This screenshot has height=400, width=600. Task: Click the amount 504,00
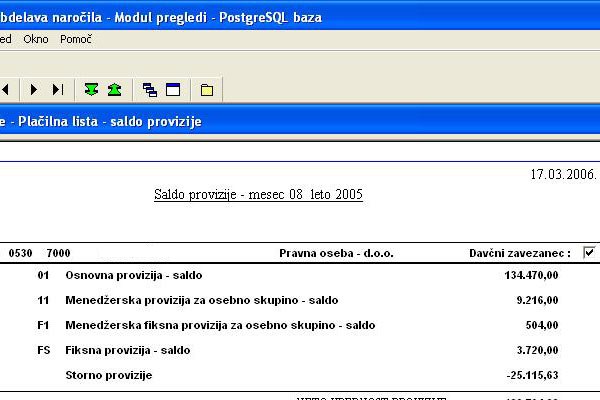542,325
